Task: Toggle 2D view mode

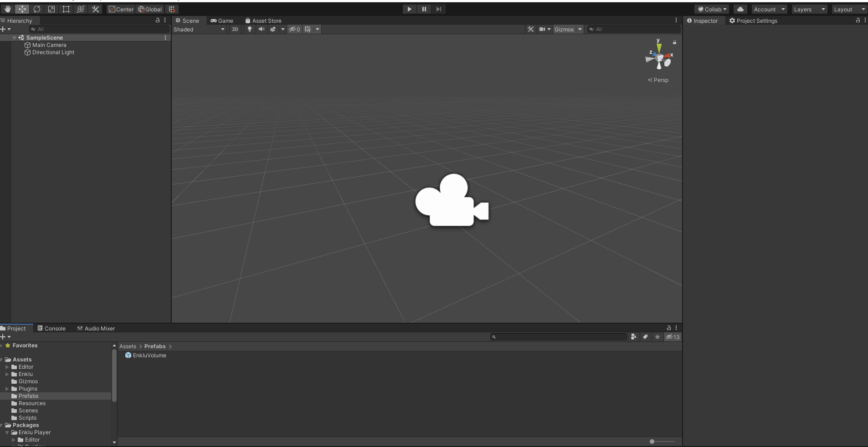Action: 235,29
